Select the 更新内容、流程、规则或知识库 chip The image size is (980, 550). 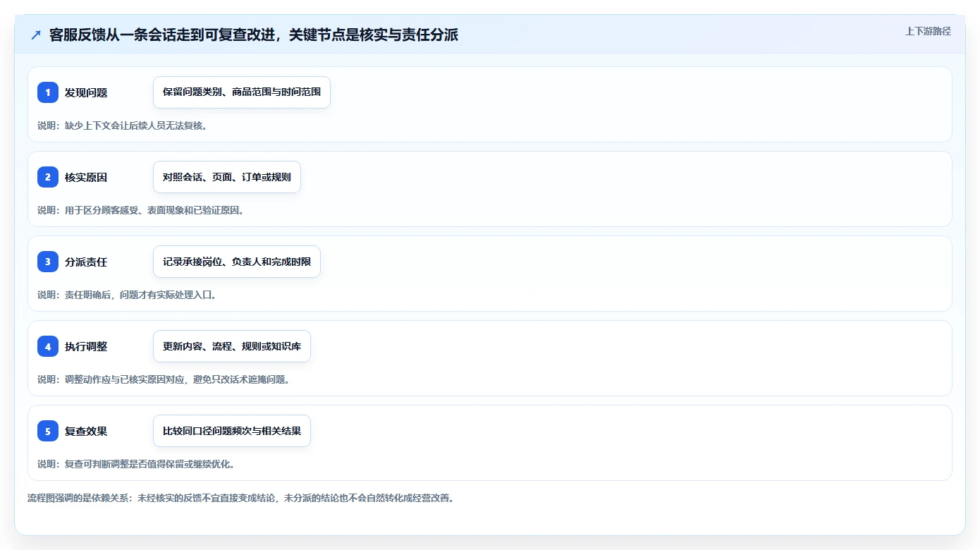pyautogui.click(x=232, y=346)
